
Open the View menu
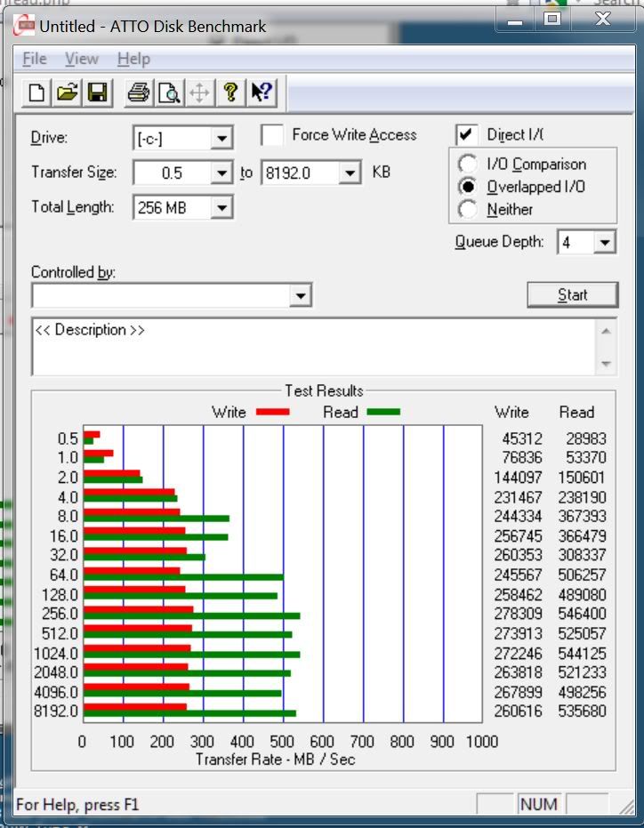tap(81, 59)
